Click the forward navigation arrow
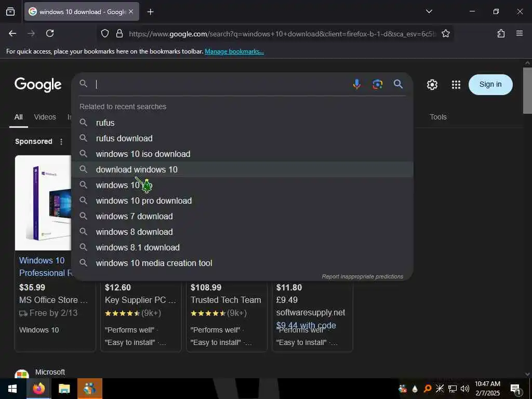Image resolution: width=532 pixels, height=399 pixels. pos(31,33)
